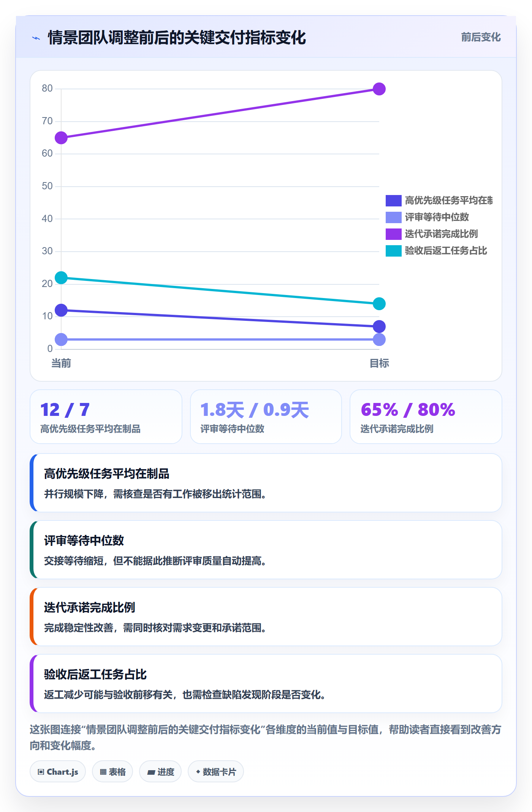This screenshot has width=532, height=812.
Task: Click y-axis tick label 50
Action: pyautogui.click(x=47, y=186)
